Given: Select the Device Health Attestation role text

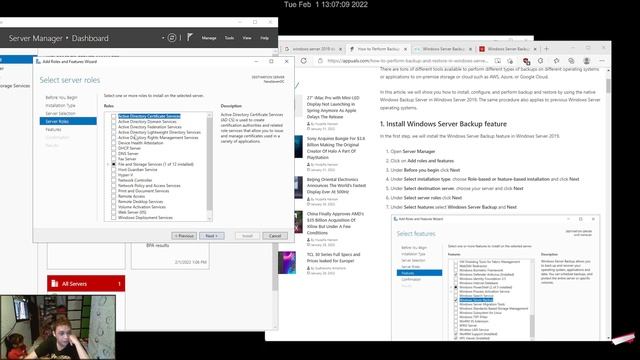Looking at the screenshot, I should 140,143.
